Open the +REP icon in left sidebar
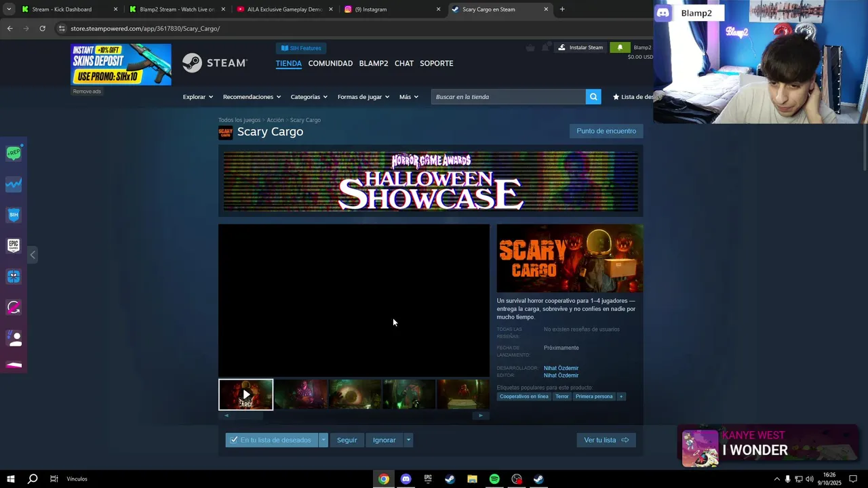Viewport: 868px width, 488px height. [14, 153]
